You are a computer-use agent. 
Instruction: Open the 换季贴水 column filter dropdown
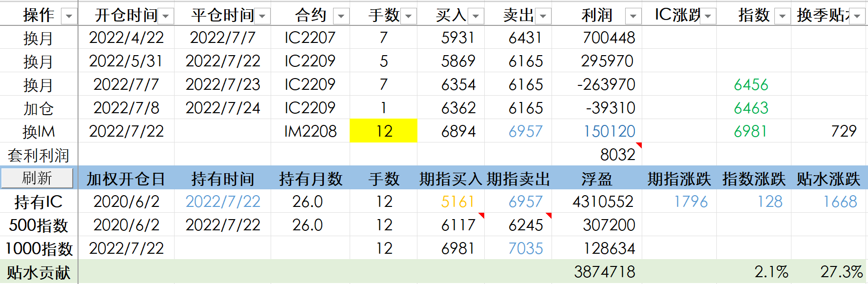857,17
